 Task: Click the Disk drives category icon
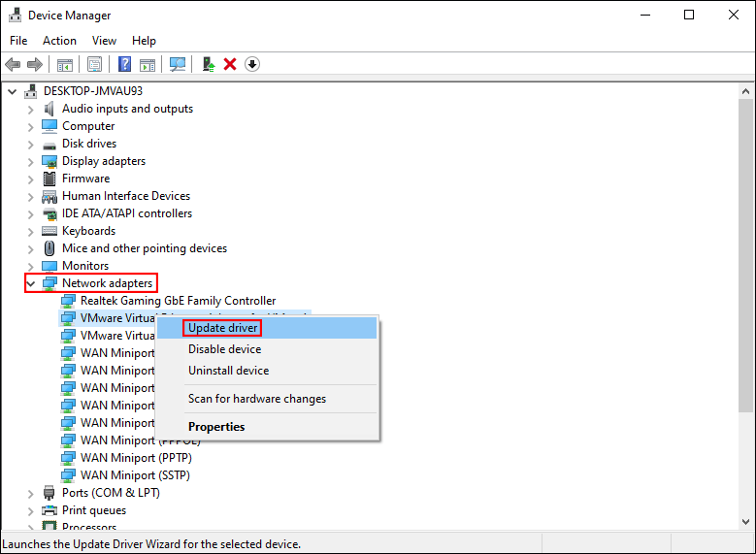(49, 145)
